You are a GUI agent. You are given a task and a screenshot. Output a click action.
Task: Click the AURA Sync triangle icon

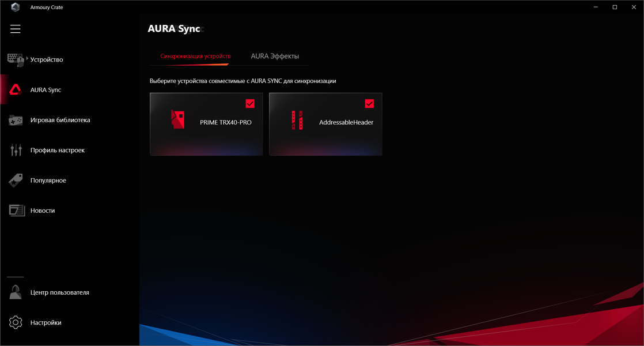pyautogui.click(x=15, y=89)
